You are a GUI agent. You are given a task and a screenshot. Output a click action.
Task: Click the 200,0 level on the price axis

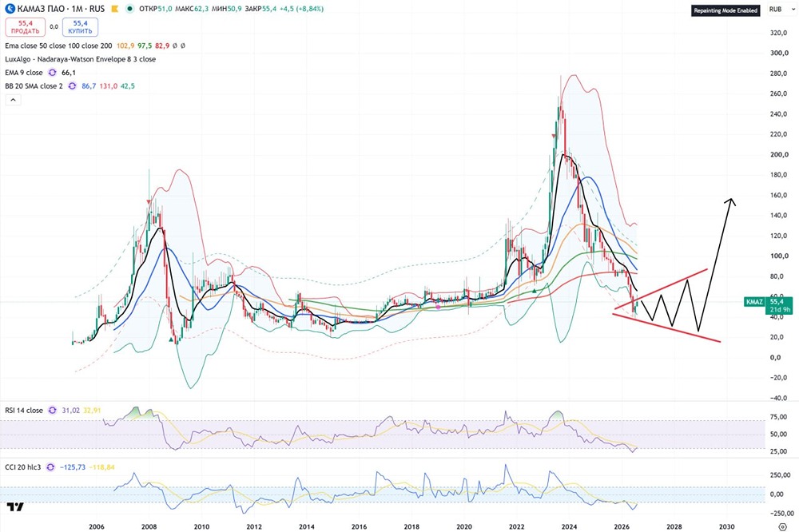coord(779,154)
